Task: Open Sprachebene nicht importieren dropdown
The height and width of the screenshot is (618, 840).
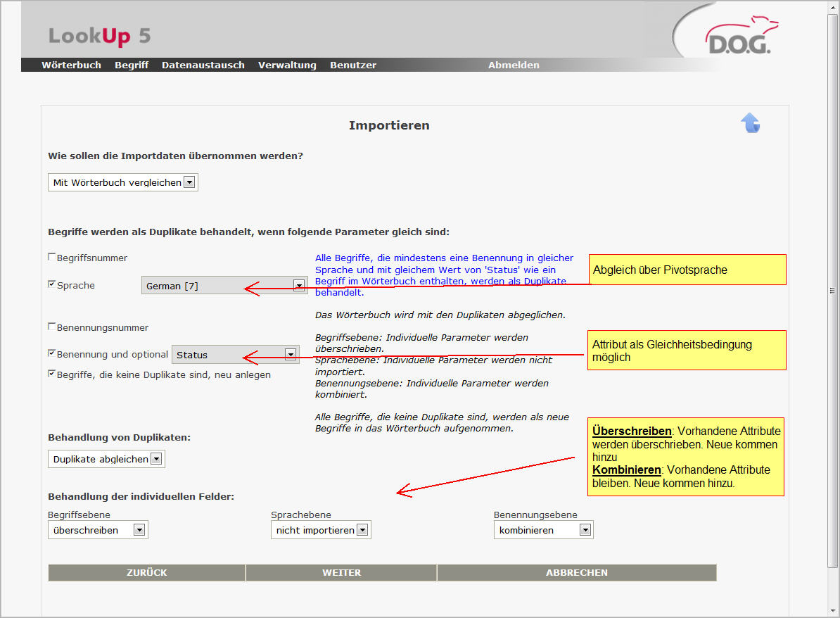Action: coord(321,529)
